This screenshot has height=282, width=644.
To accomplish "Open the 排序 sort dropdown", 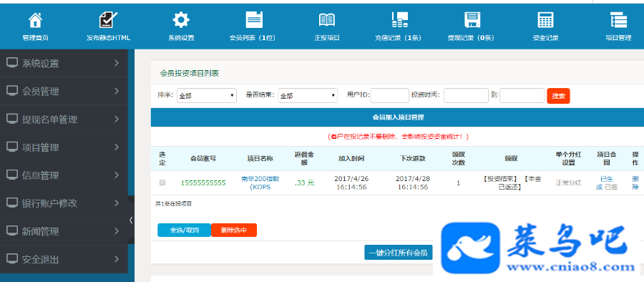I will (x=207, y=95).
